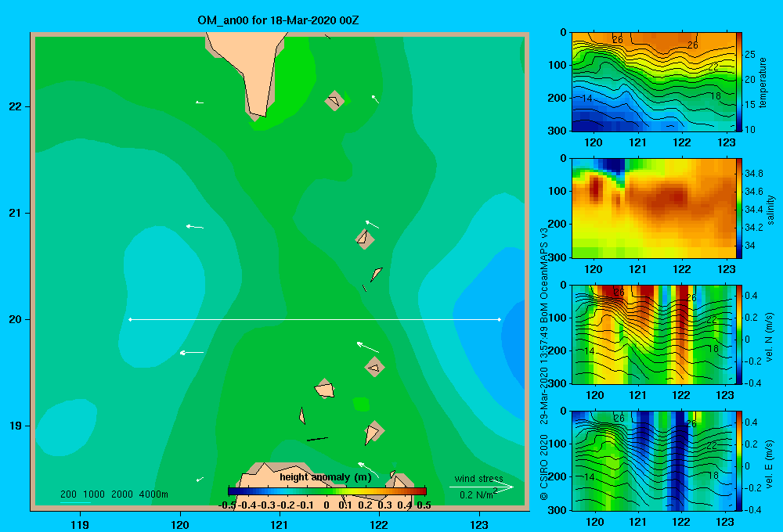Click the 'salinity' axis label
783x532 pixels.
pyautogui.click(x=770, y=210)
